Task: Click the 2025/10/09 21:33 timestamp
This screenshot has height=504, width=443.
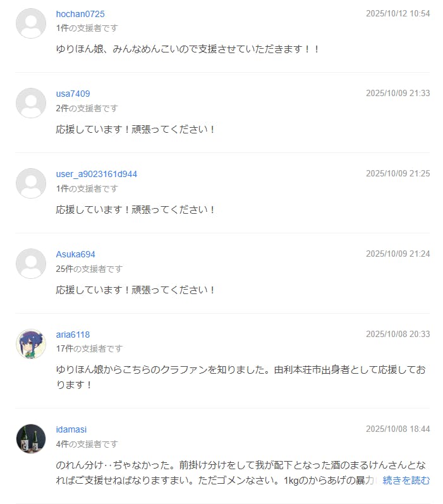Action: [397, 93]
